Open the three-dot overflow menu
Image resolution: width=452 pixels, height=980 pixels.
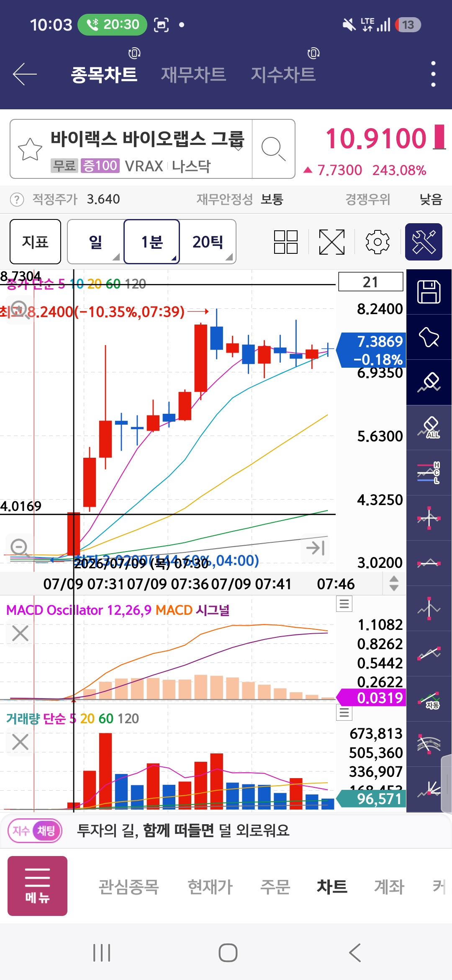pos(433,74)
